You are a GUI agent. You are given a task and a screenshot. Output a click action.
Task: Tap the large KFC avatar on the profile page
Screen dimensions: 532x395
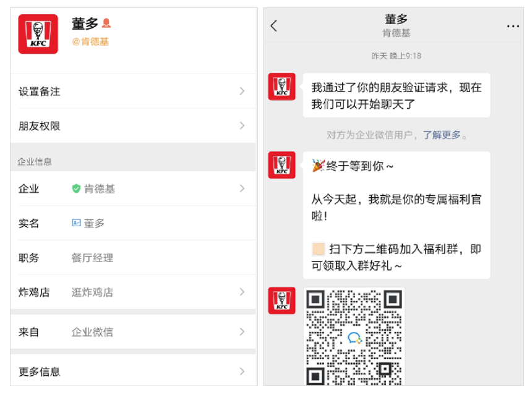point(38,34)
